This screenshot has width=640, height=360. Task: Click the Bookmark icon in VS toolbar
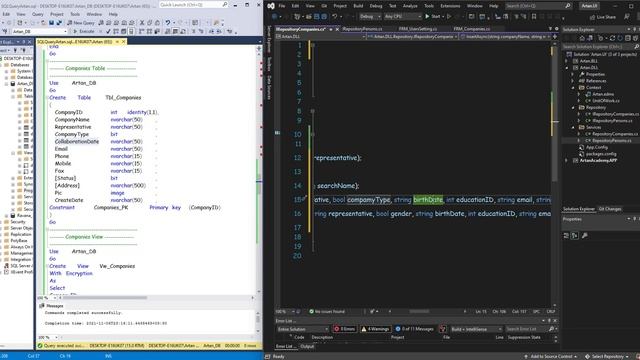[x=534, y=16]
